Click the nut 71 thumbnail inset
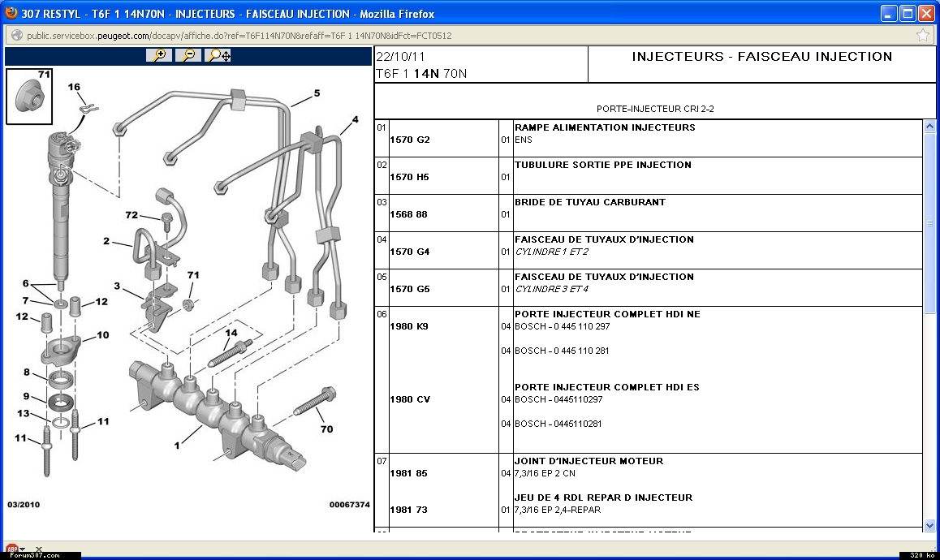This screenshot has height=560, width=940. point(29,97)
